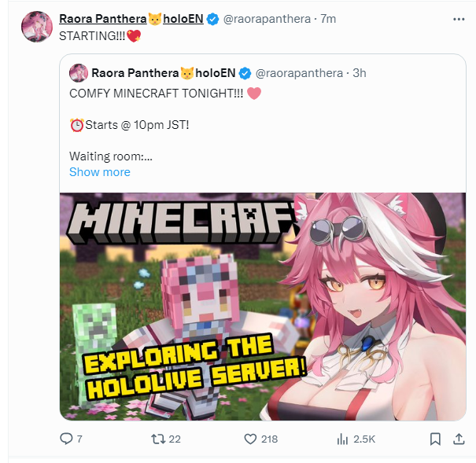476x463 pixels.
Task: Expand quoted tweet with Show more
Action: click(x=100, y=172)
